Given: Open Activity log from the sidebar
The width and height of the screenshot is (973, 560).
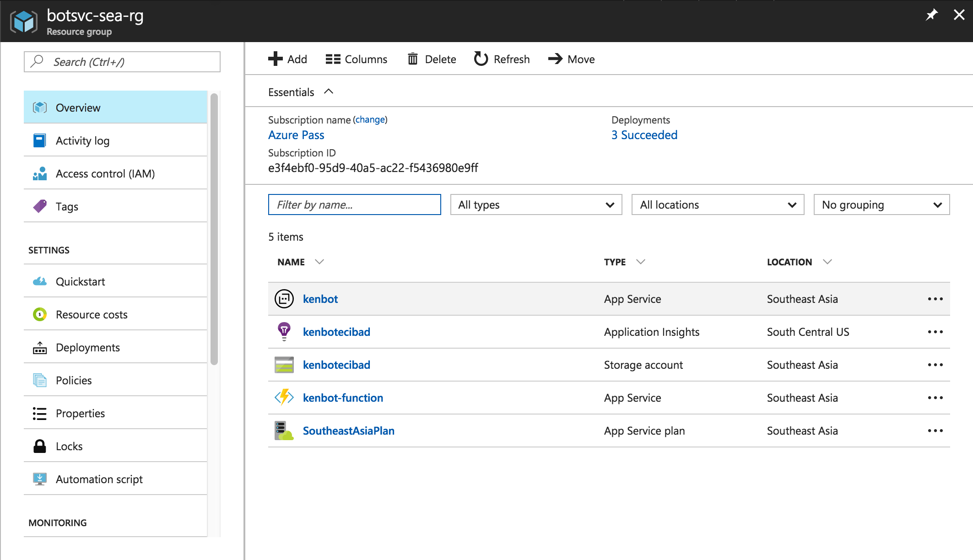Looking at the screenshot, I should (115, 140).
